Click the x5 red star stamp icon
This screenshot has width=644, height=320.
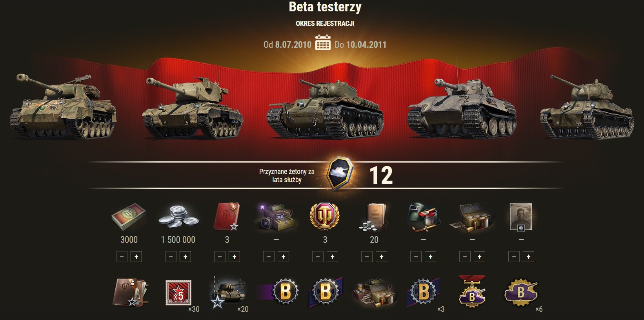click(x=178, y=293)
